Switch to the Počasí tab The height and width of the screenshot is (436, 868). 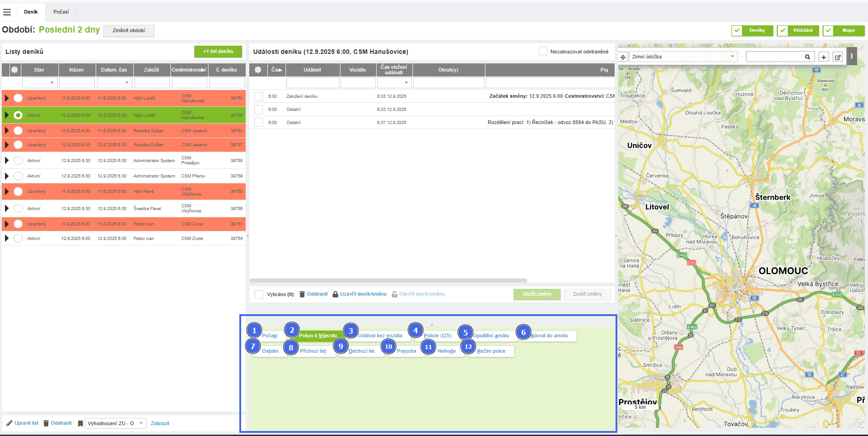click(61, 12)
